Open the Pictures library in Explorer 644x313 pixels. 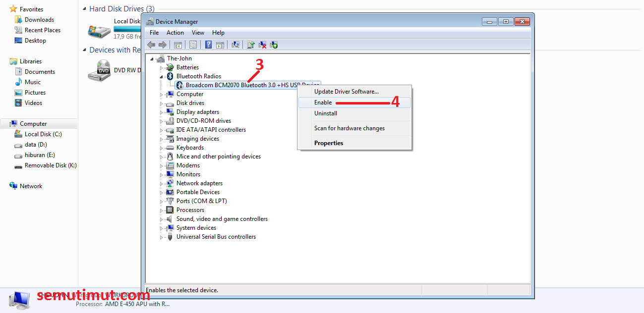[35, 93]
